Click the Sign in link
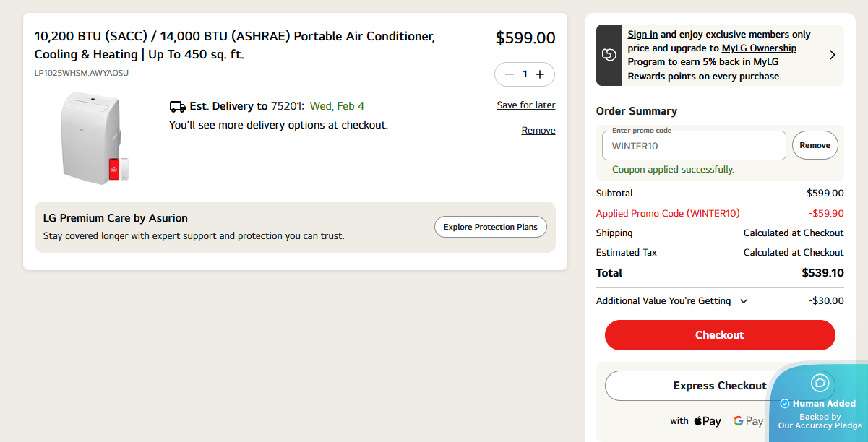This screenshot has width=868, height=442. 643,35
